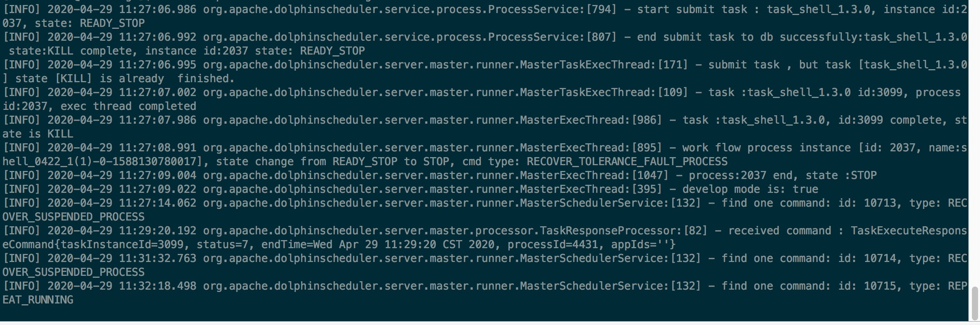Click the text '037, state: READY_STOP' on second line
The width and height of the screenshot is (980, 325).
[73, 23]
